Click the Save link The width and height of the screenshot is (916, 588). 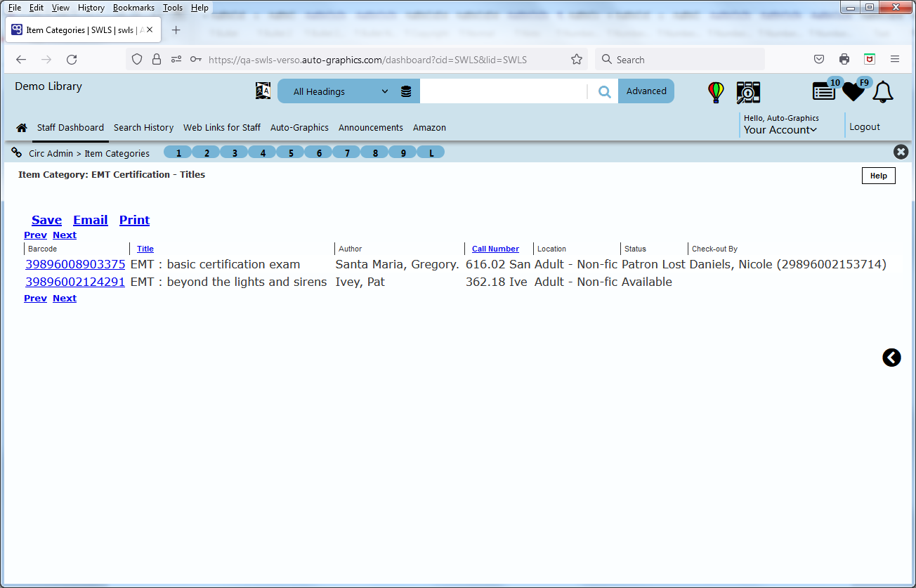(x=46, y=220)
